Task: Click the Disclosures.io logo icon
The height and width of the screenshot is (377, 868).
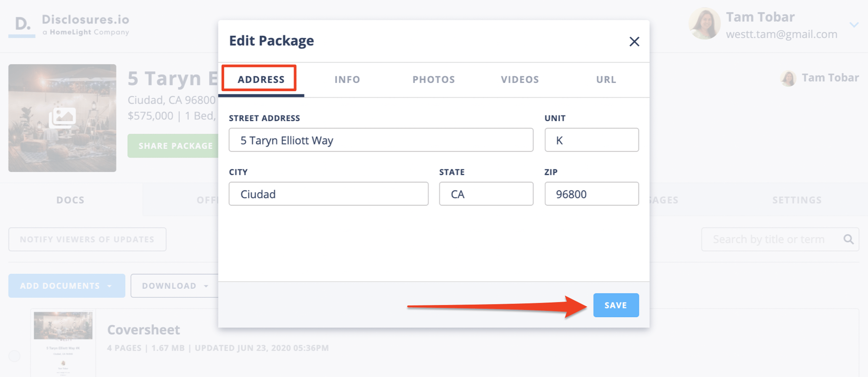Action: (x=23, y=24)
